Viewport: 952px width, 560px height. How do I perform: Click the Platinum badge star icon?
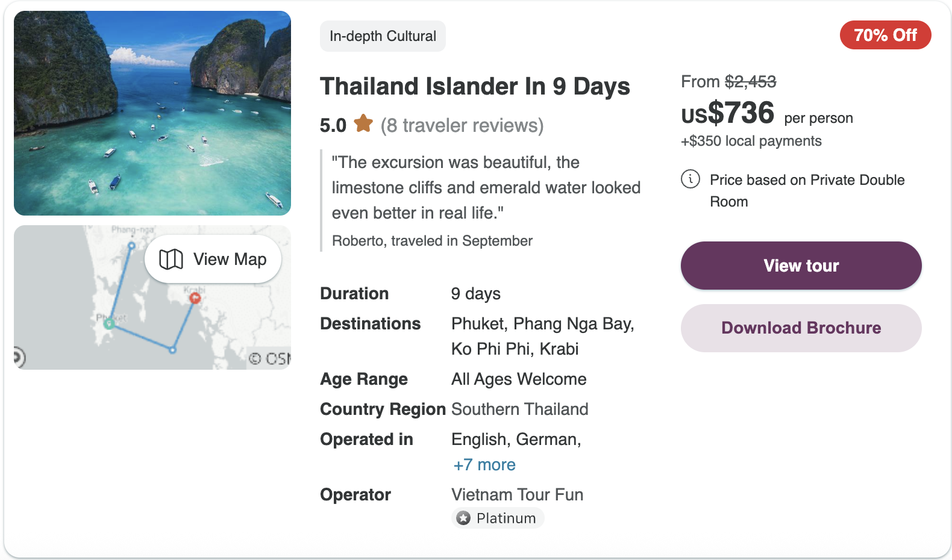tap(463, 518)
